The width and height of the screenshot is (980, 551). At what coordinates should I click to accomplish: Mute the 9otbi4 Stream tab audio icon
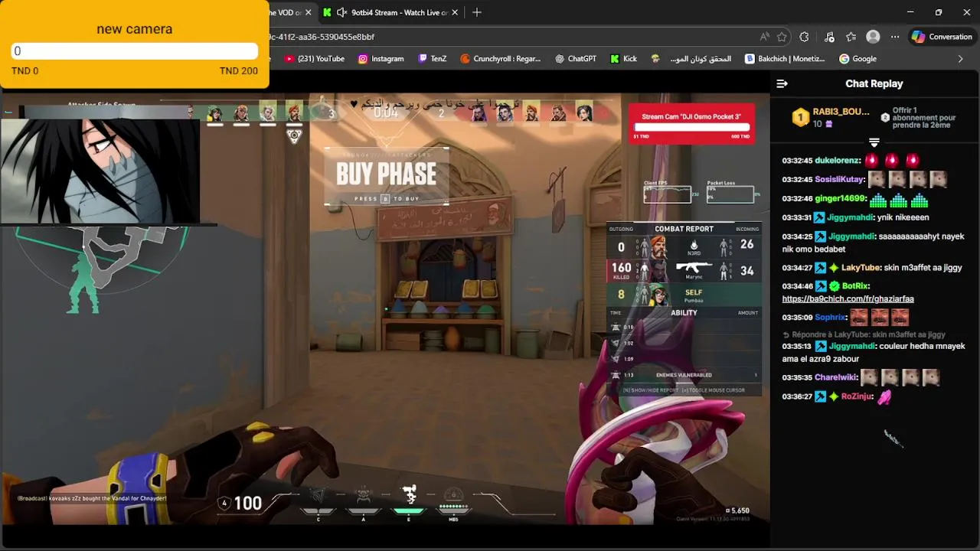(341, 12)
